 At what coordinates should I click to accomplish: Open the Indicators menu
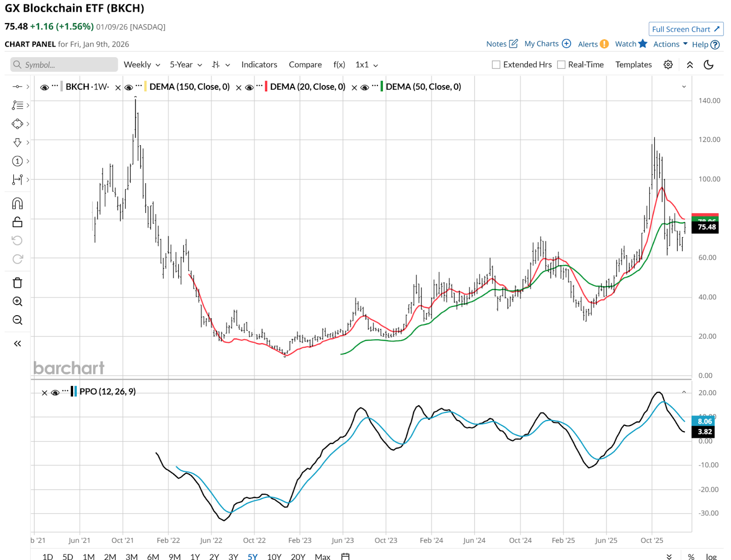coord(259,65)
